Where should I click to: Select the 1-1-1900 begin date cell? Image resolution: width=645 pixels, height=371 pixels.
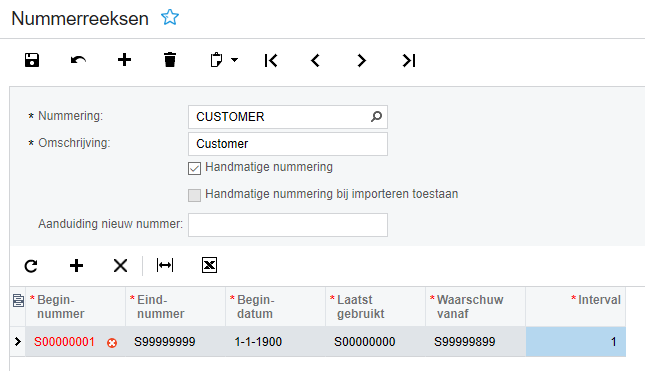coord(276,342)
